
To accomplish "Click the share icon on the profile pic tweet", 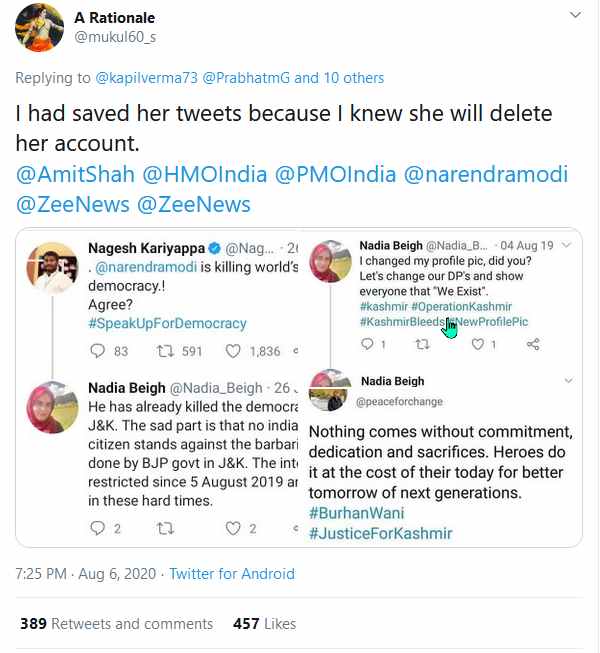I will coord(533,344).
